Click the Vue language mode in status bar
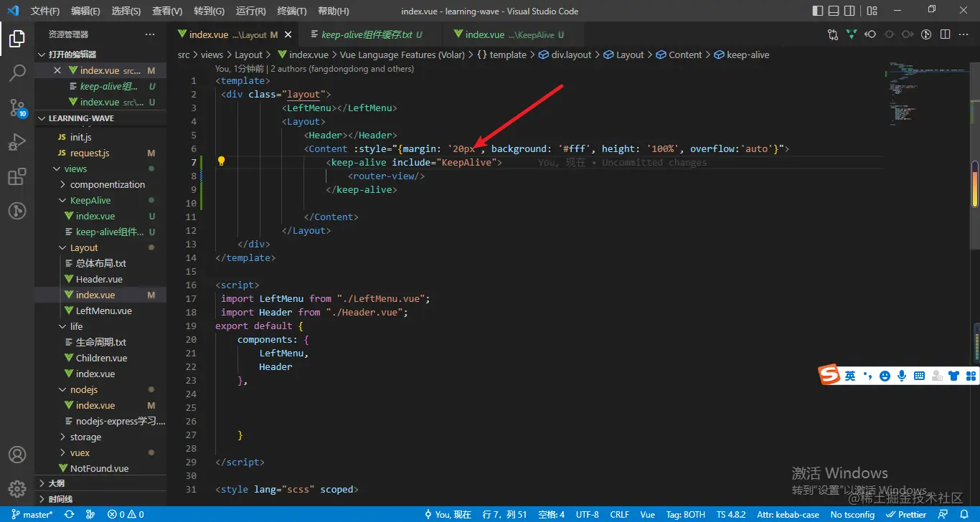The image size is (980, 522). 648,514
